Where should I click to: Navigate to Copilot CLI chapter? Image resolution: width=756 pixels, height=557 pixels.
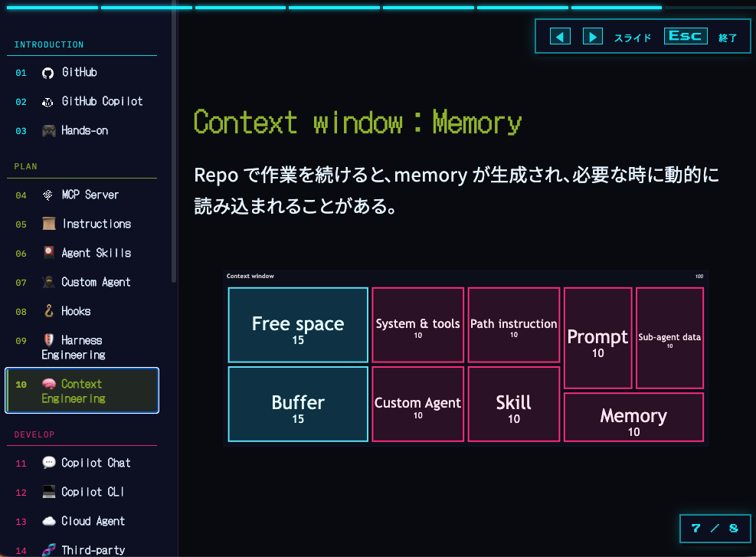tap(82, 492)
